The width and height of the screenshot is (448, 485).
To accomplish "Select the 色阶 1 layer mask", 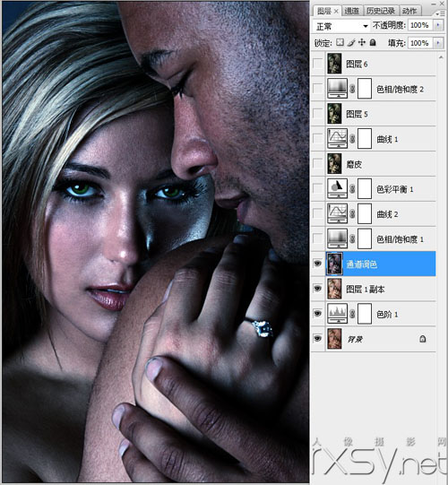I will coord(365,314).
